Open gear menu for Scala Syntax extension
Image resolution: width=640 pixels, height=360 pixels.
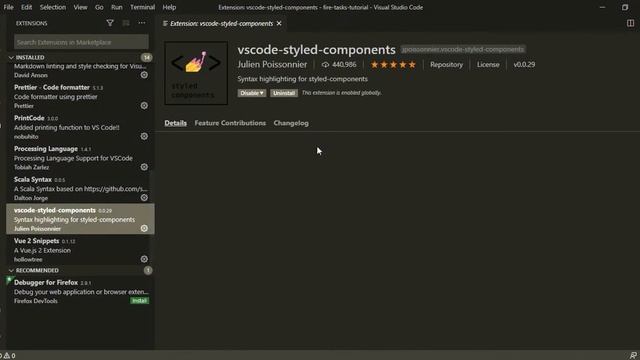(x=144, y=198)
